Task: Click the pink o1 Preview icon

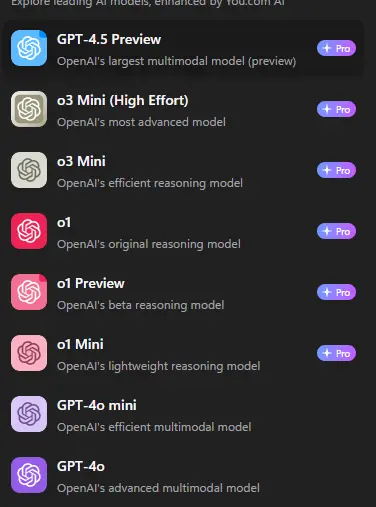Action: click(29, 292)
